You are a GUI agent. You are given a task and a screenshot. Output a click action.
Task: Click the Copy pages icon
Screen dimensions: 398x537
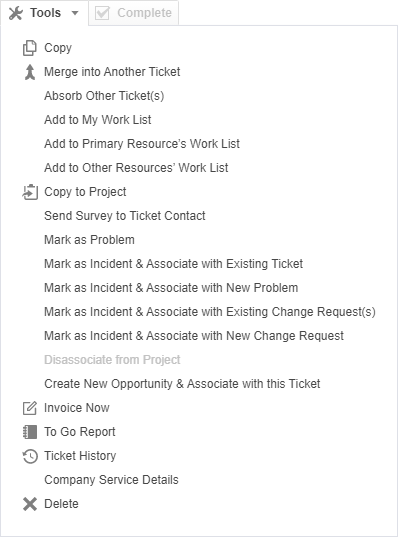[30, 48]
